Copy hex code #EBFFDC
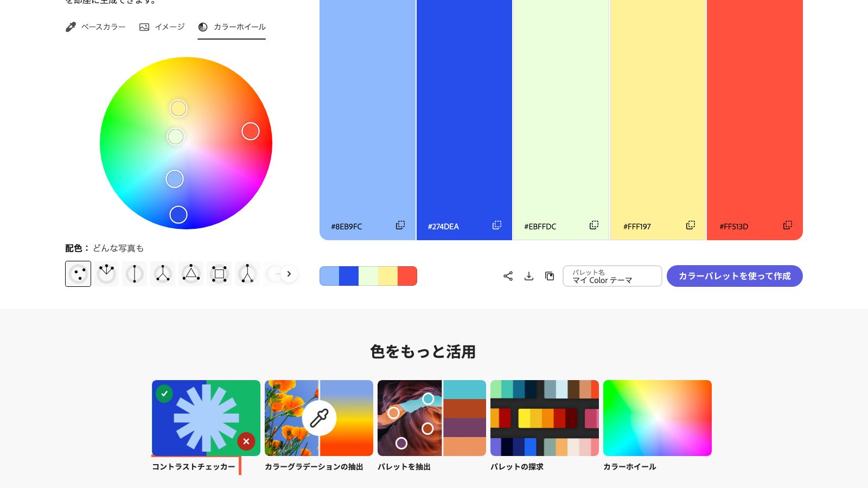Image resolution: width=868 pixels, height=488 pixels. pos(594,225)
